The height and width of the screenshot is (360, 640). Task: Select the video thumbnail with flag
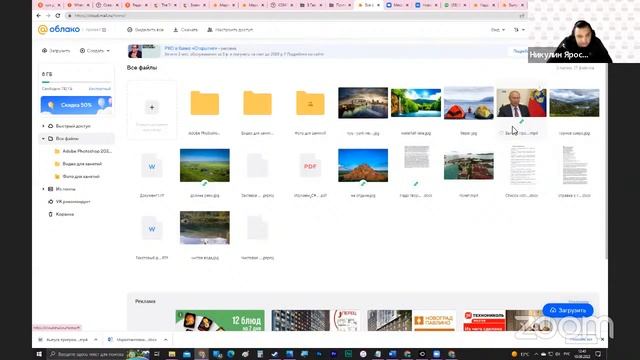pyautogui.click(x=521, y=103)
